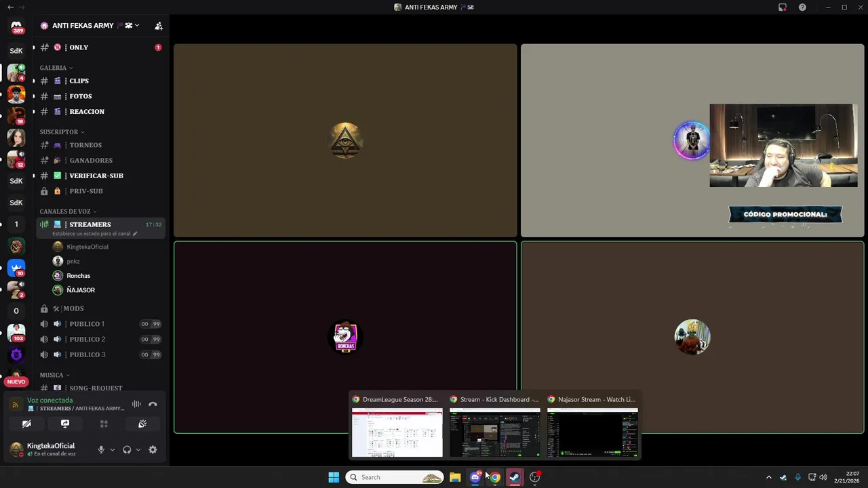The width and height of the screenshot is (868, 488).
Task: Collapse the GALERIA category
Action: 56,68
